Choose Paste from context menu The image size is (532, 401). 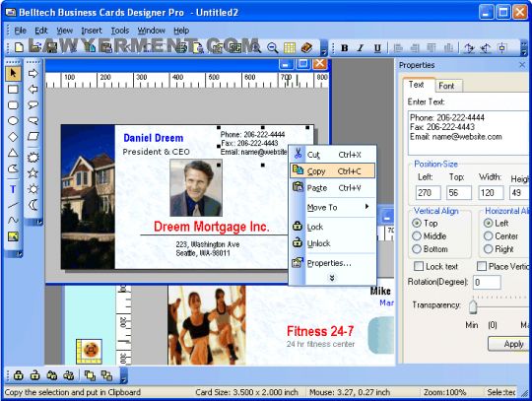[333, 187]
